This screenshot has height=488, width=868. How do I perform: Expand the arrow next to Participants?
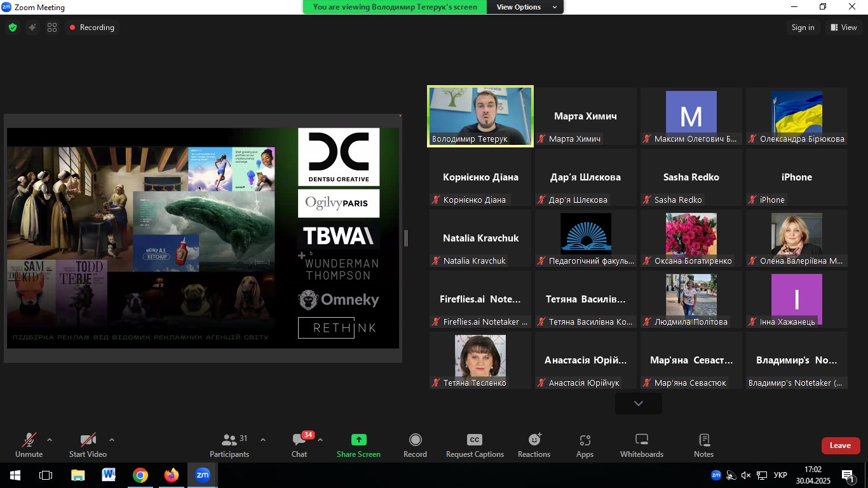tap(263, 440)
